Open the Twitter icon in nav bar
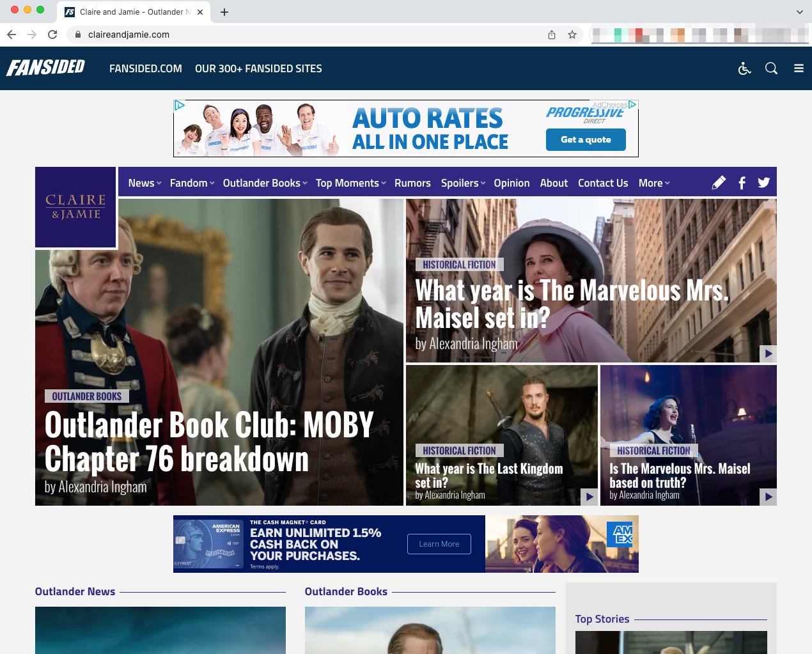 point(763,183)
